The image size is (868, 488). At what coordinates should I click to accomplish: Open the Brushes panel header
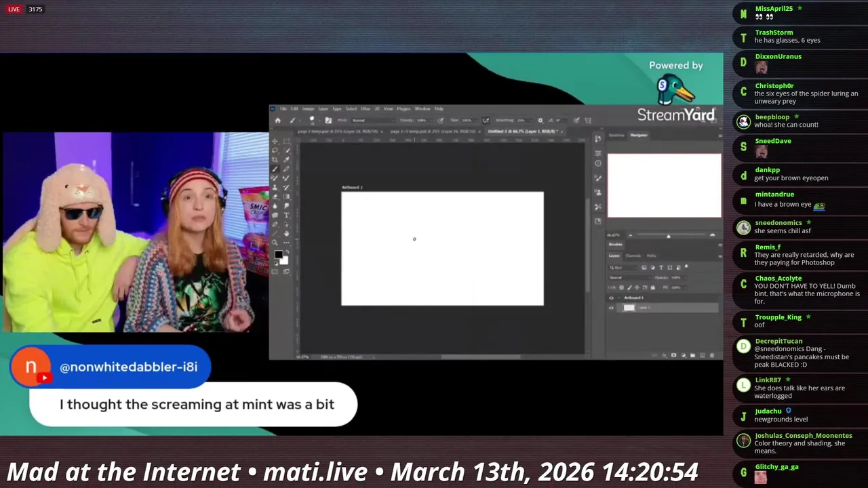[x=616, y=244]
